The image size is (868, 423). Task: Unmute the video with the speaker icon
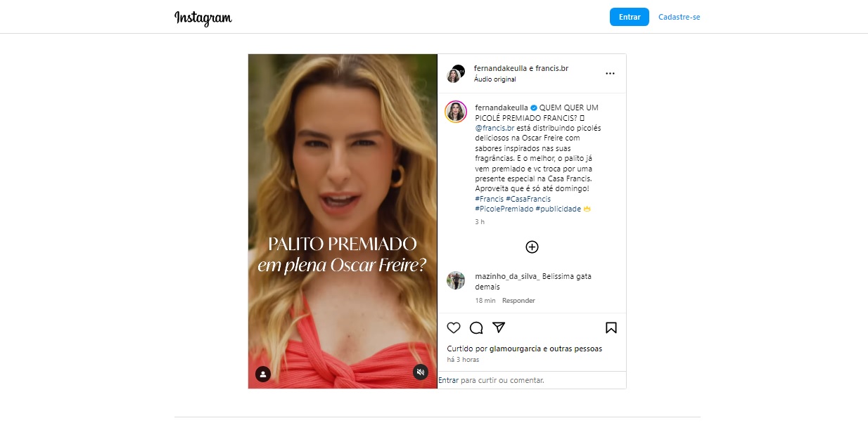click(421, 372)
